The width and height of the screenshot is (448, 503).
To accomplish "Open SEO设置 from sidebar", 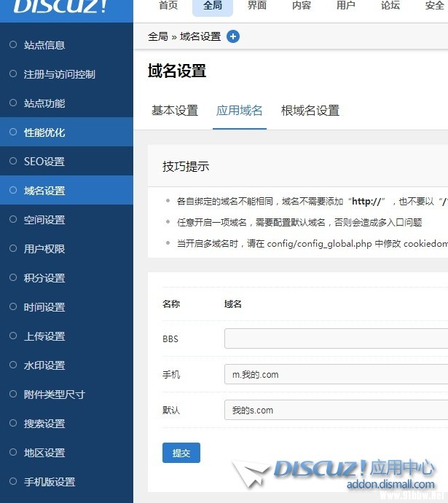I will [x=44, y=162].
